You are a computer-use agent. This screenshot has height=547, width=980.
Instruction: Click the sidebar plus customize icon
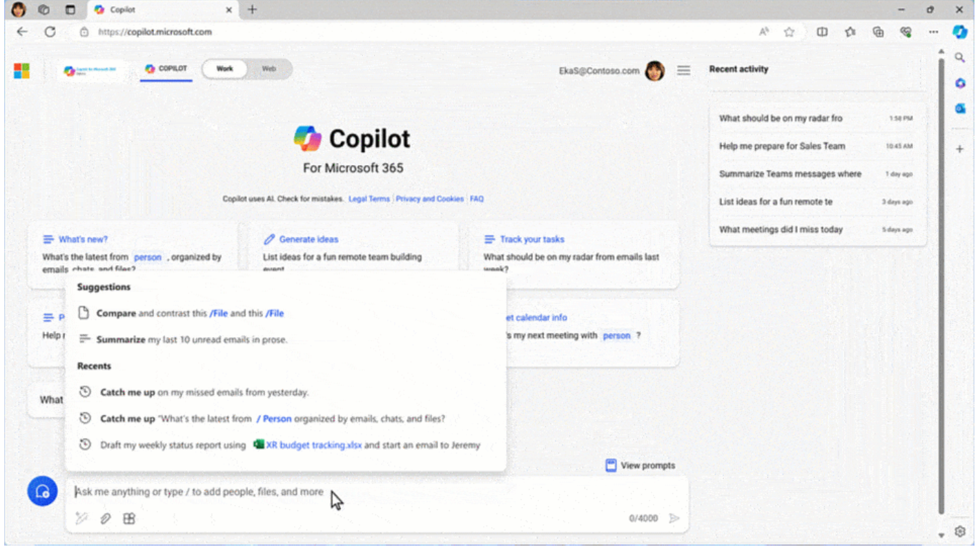pyautogui.click(x=960, y=149)
